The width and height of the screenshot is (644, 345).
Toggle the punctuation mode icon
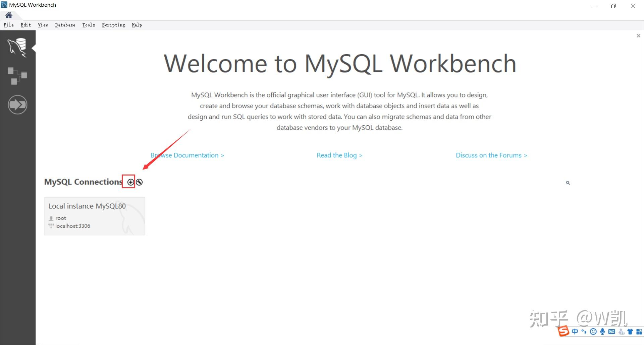pos(584,332)
